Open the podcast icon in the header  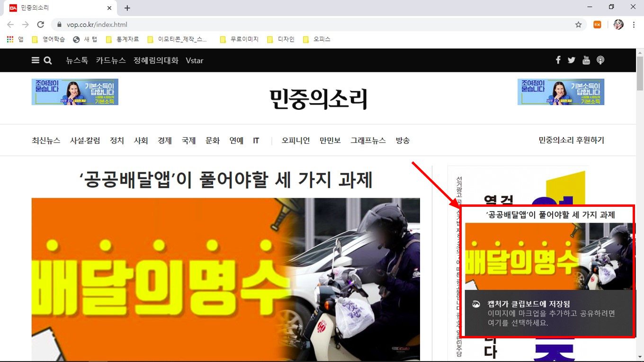click(600, 60)
